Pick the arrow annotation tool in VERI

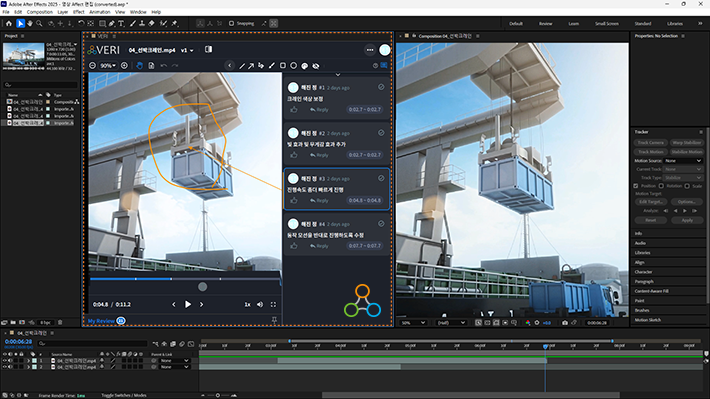click(251, 66)
